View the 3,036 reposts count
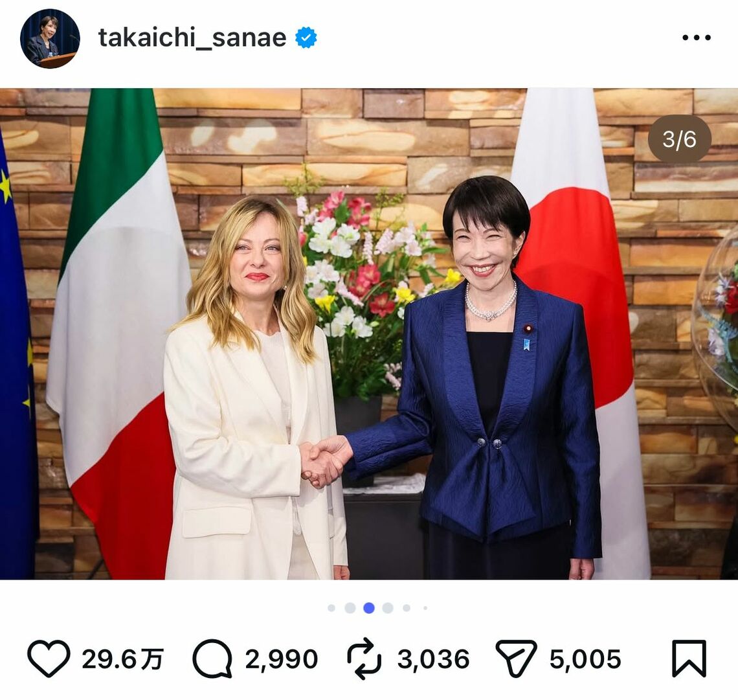 point(434,659)
